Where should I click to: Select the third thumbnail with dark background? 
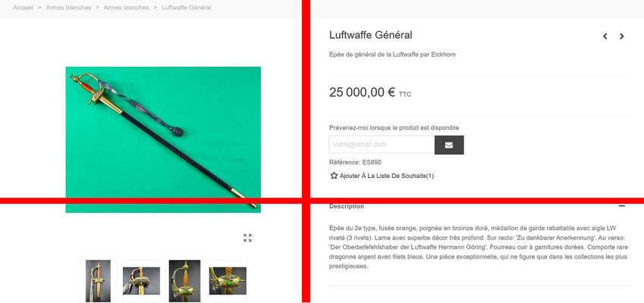tap(184, 281)
